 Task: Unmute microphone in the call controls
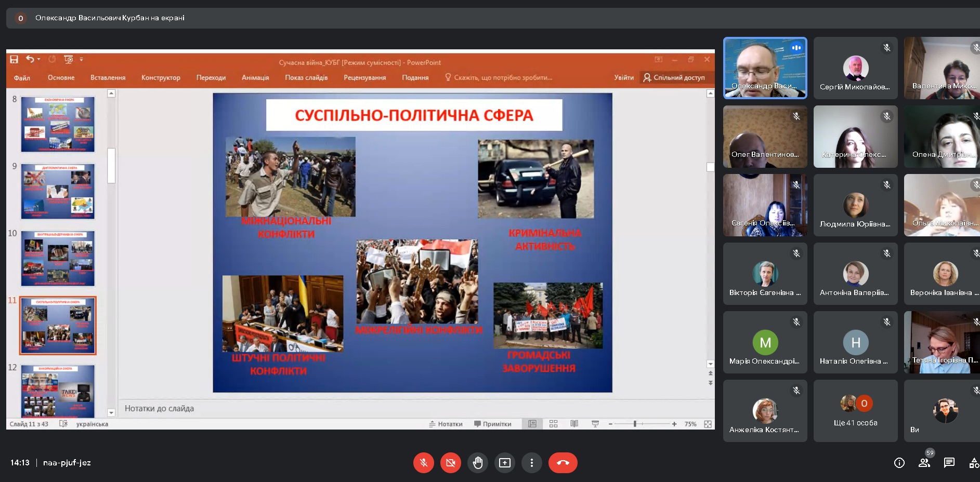point(424,463)
